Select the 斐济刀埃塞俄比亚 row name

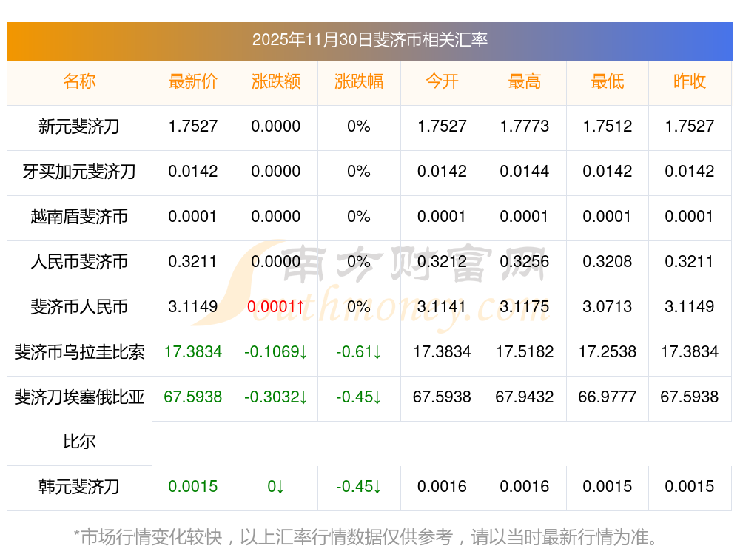[79, 397]
